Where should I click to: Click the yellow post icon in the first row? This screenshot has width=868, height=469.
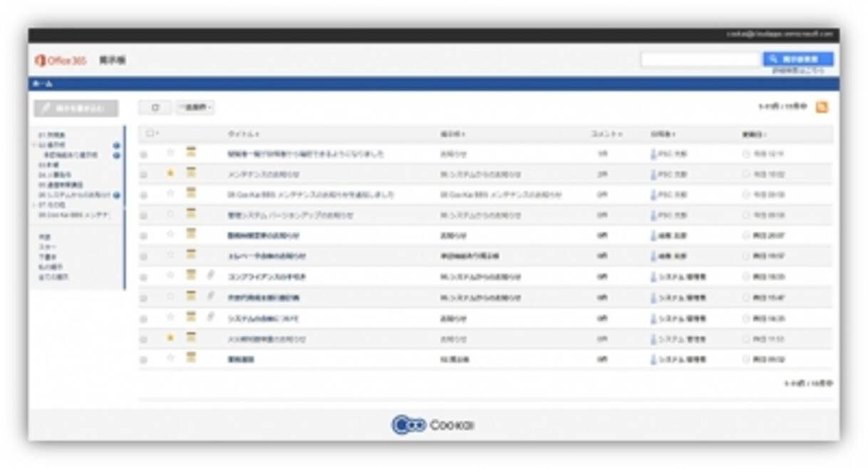click(x=191, y=153)
